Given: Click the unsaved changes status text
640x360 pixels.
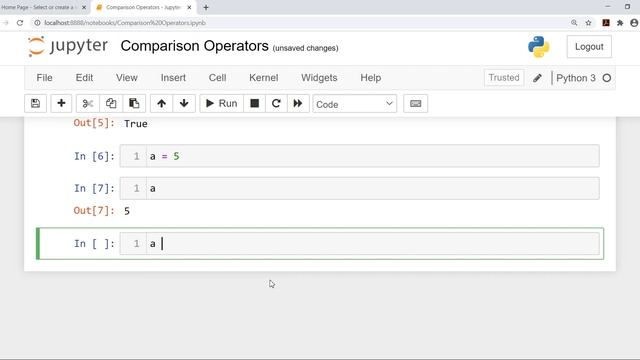Looking at the screenshot, I should click(x=305, y=48).
